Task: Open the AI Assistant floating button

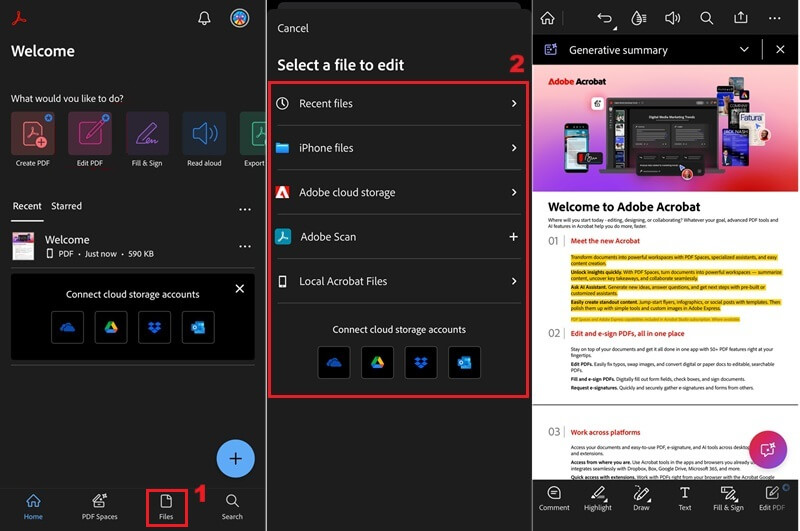Action: [x=767, y=449]
